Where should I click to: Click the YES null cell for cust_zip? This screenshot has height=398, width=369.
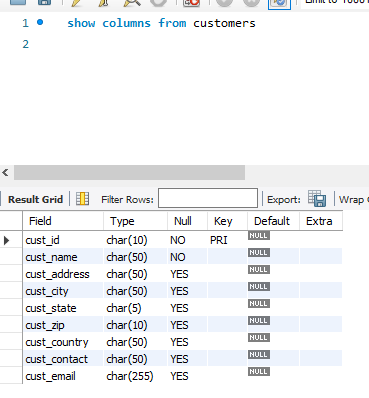pyautogui.click(x=187, y=325)
